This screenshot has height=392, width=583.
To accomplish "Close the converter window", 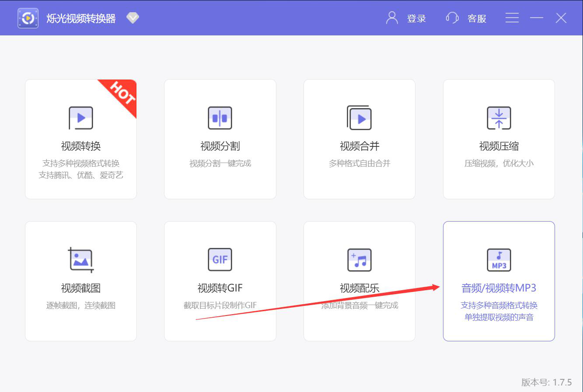I will [x=561, y=18].
